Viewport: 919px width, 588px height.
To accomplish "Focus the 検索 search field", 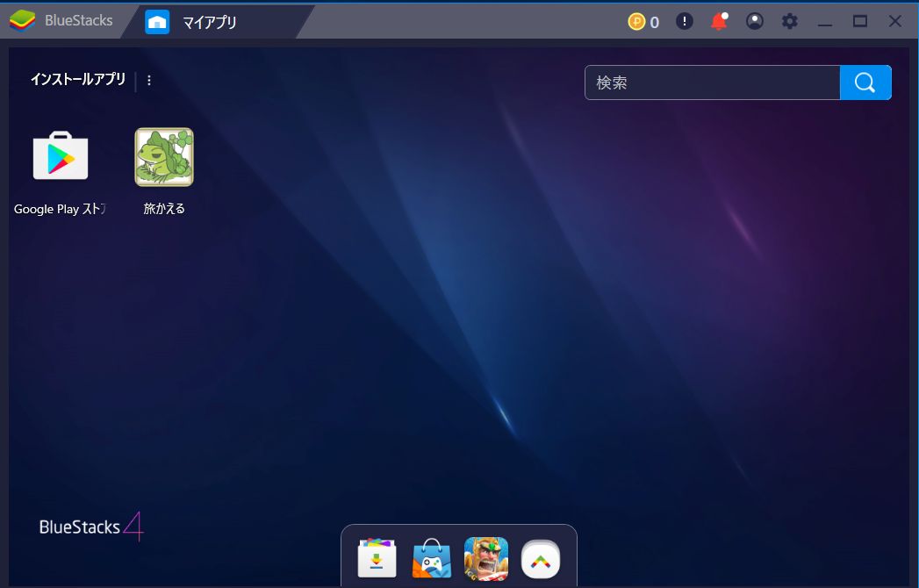I will (x=712, y=82).
